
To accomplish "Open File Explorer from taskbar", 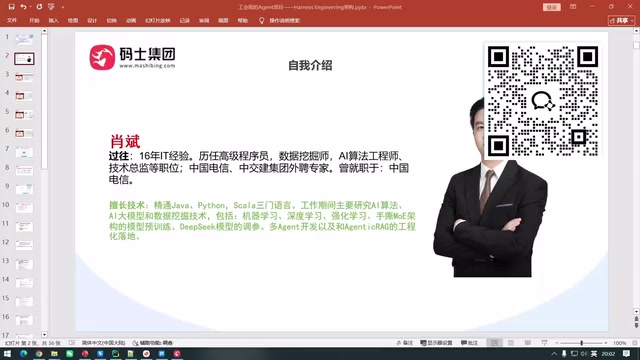I will pyautogui.click(x=54, y=354).
